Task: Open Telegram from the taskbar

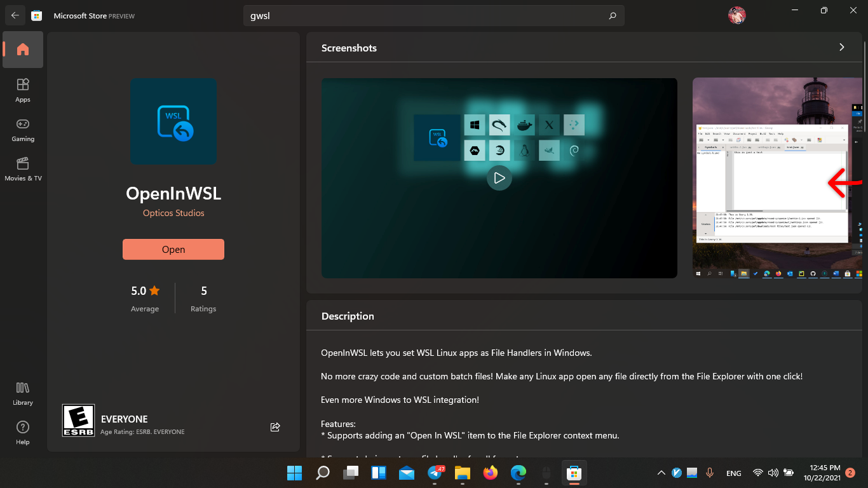Action: 435,473
